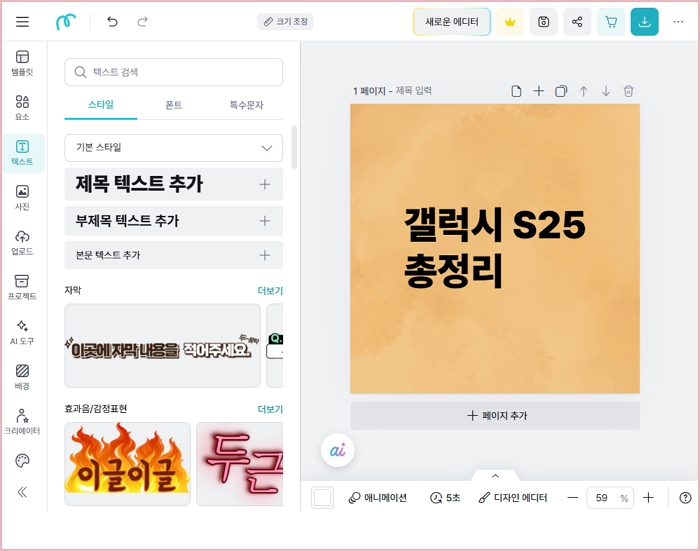The image size is (700, 551).
Task: Select the 갤럭시 S25 총정리 canvas text
Action: (x=495, y=248)
